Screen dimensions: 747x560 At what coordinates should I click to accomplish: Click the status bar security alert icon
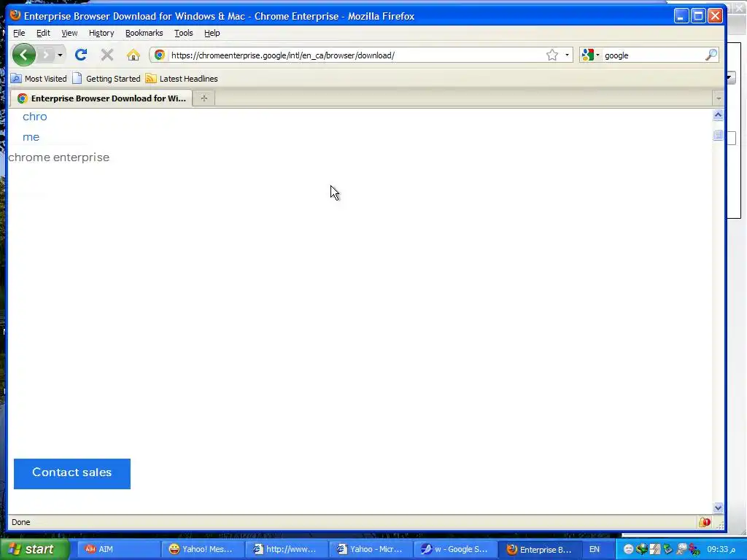[705, 522]
